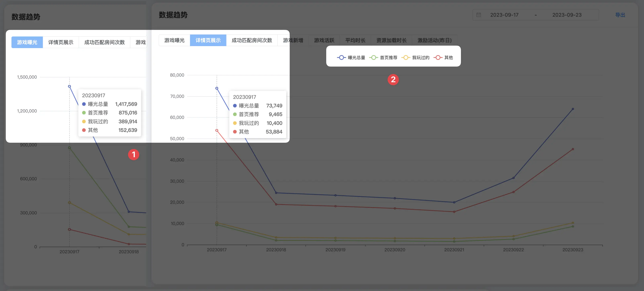This screenshot has width=644, height=291.
Task: Click yellow 389,914 point in left chart
Action: pyautogui.click(x=69, y=203)
